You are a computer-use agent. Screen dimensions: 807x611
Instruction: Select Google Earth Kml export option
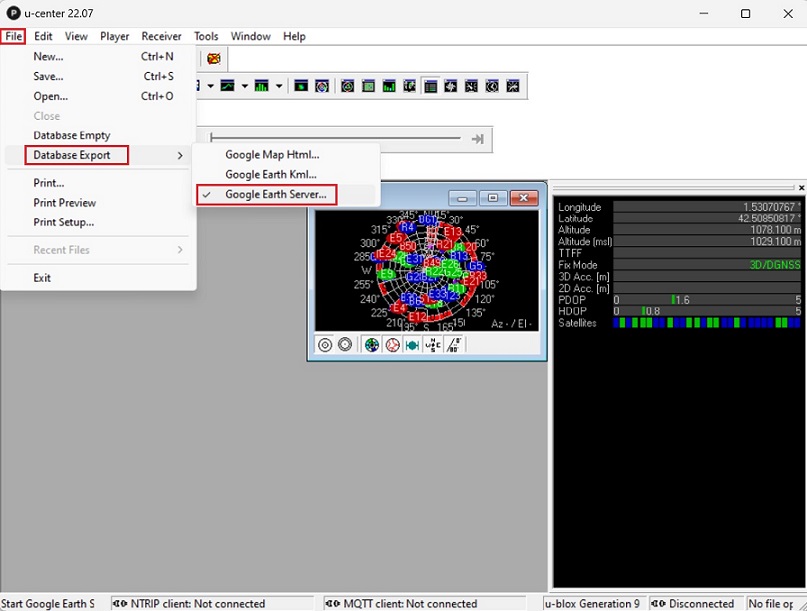270,175
